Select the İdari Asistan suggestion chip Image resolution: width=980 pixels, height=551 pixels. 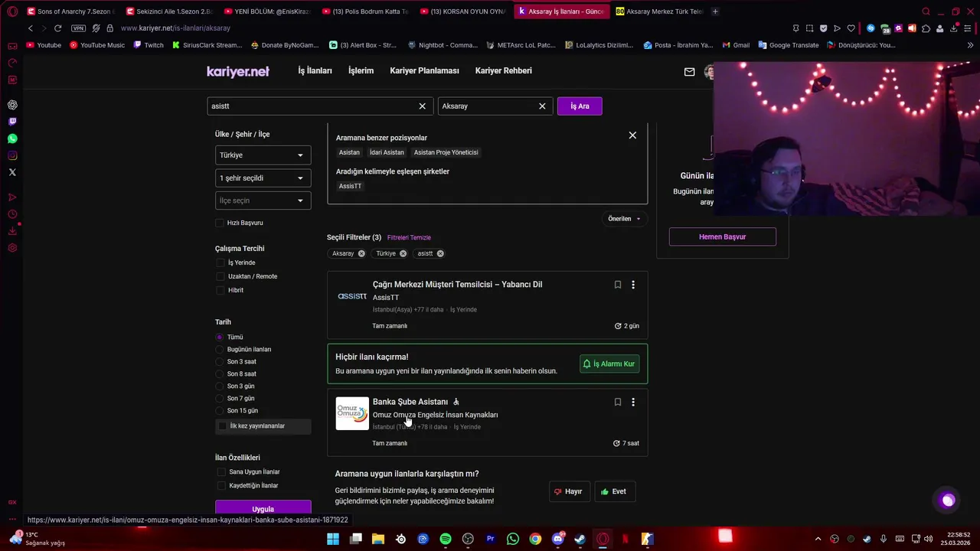coord(387,152)
